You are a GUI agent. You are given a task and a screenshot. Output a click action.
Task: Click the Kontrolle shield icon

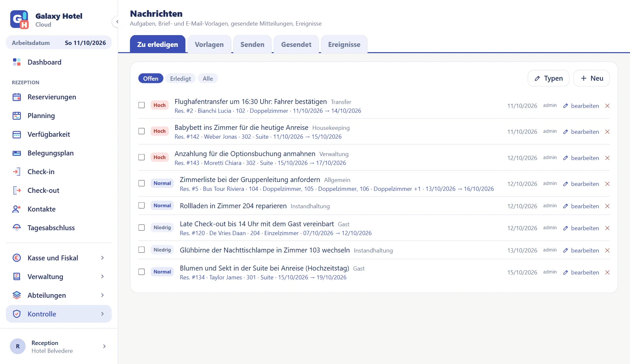point(17,314)
